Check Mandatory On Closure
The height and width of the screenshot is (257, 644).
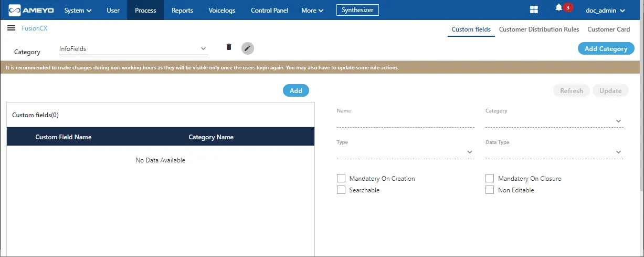490,178
